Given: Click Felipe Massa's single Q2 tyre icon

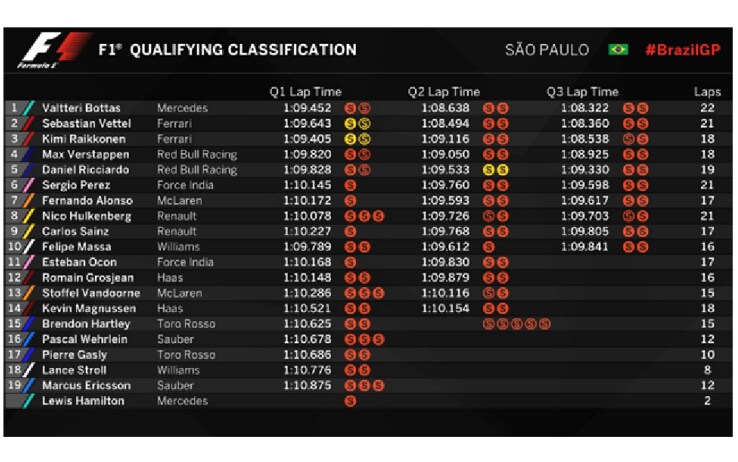Looking at the screenshot, I should (x=489, y=247).
